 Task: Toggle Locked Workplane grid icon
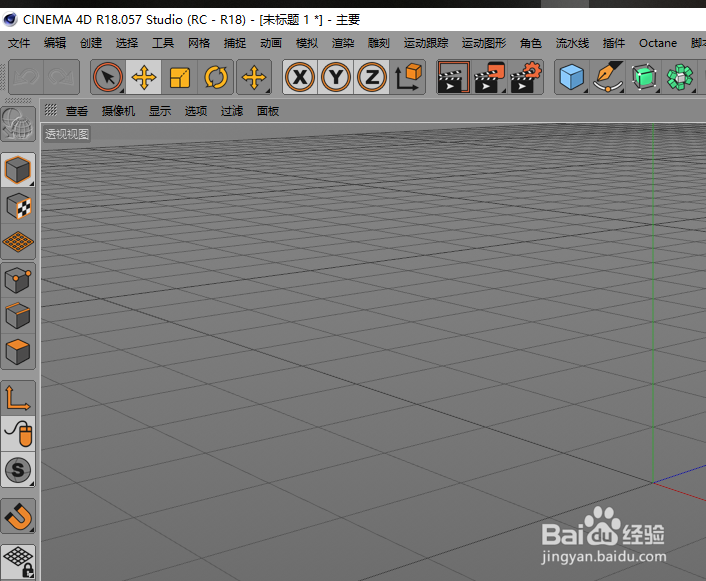point(18,561)
